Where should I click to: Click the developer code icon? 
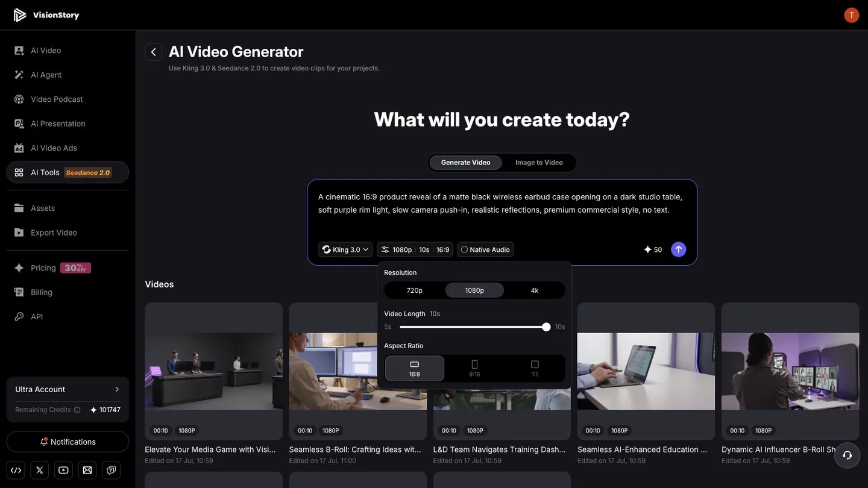click(x=16, y=470)
